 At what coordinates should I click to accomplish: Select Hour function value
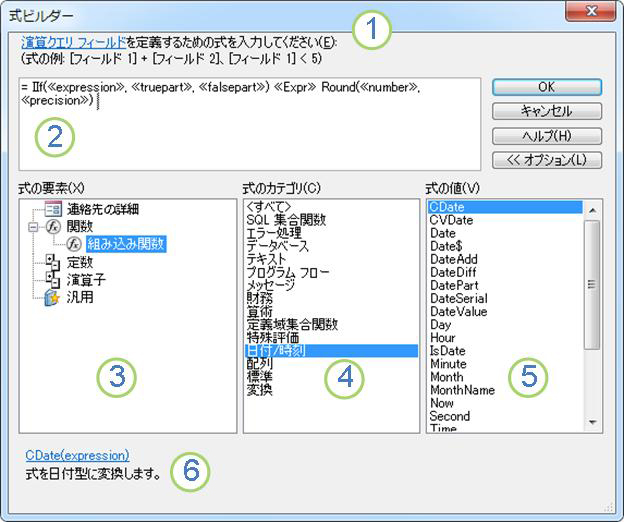505,338
